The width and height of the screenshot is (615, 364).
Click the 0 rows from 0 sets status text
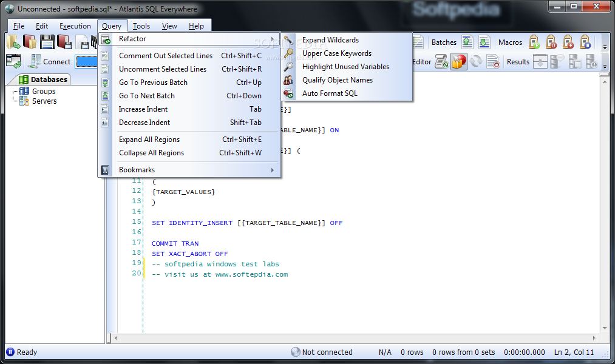[464, 352]
